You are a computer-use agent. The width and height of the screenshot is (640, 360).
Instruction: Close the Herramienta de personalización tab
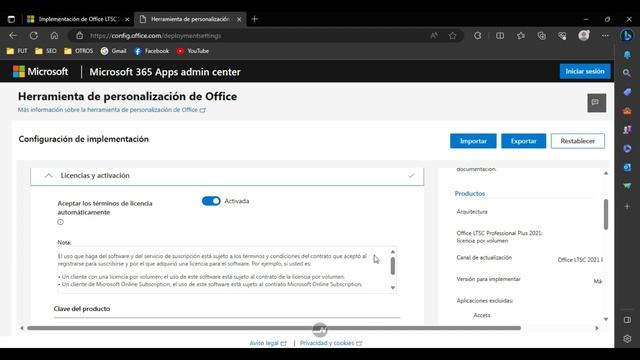coord(239,19)
